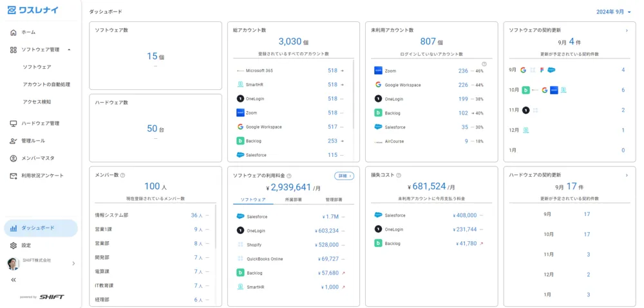Collapse the sidebar with double-chevron icon

click(14, 280)
